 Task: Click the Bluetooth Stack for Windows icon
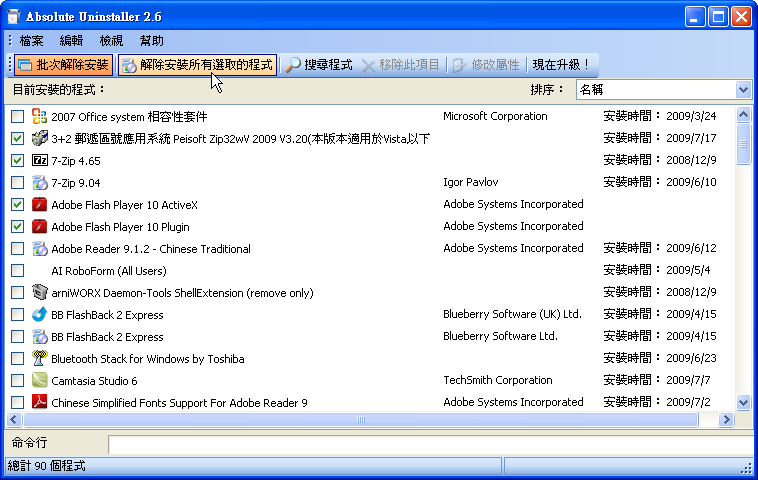tap(40, 358)
